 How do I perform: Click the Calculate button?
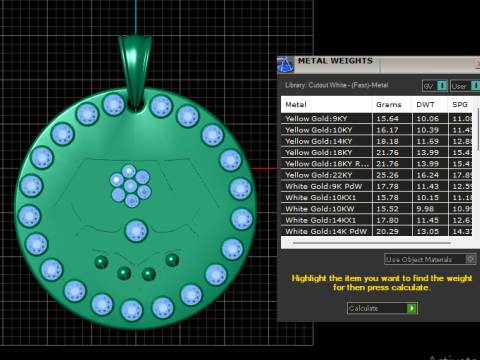pyautogui.click(x=382, y=308)
